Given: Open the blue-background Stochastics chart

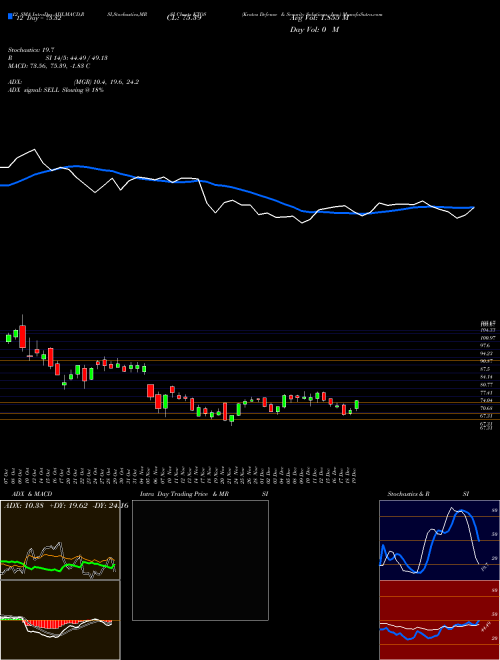Looking at the screenshot, I should pyautogui.click(x=439, y=540).
